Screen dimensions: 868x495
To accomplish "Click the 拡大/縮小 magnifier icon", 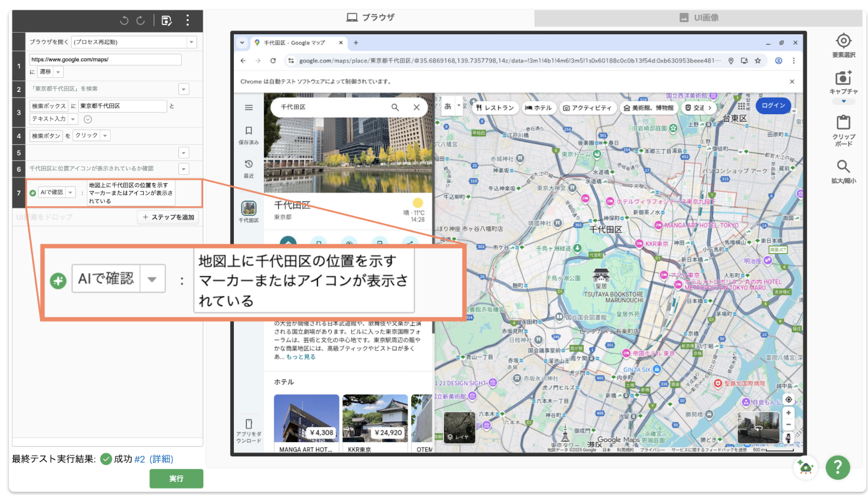I will coord(844,166).
